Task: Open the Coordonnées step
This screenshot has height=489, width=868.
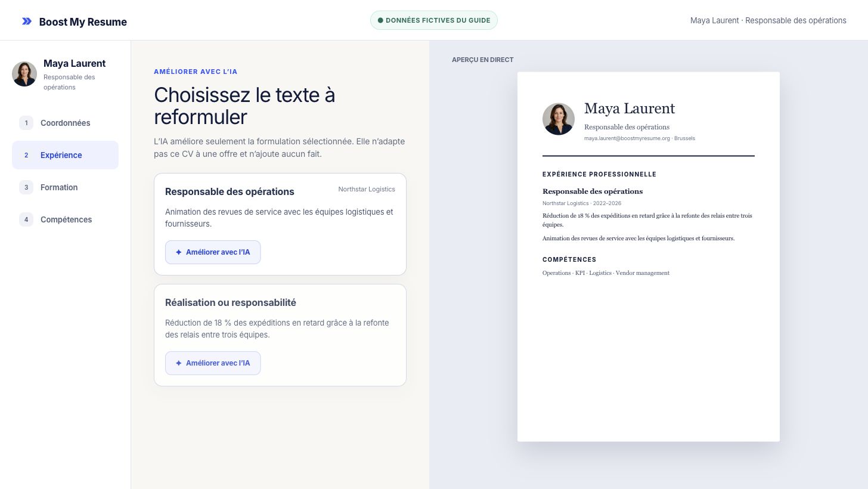Action: 65,123
